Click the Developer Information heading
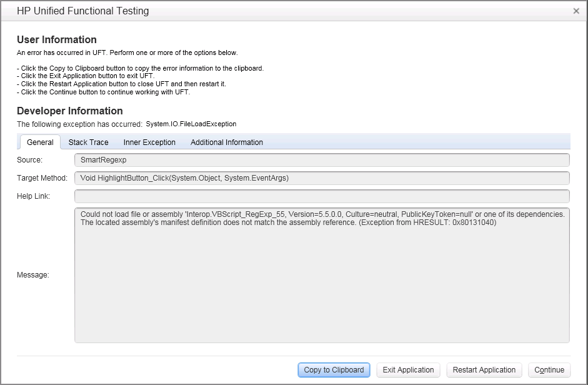 (70, 111)
